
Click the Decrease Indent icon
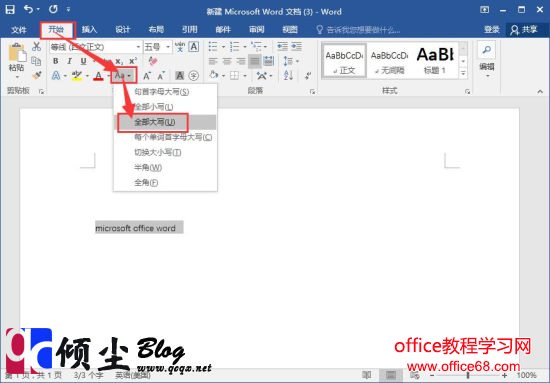[x=282, y=47]
